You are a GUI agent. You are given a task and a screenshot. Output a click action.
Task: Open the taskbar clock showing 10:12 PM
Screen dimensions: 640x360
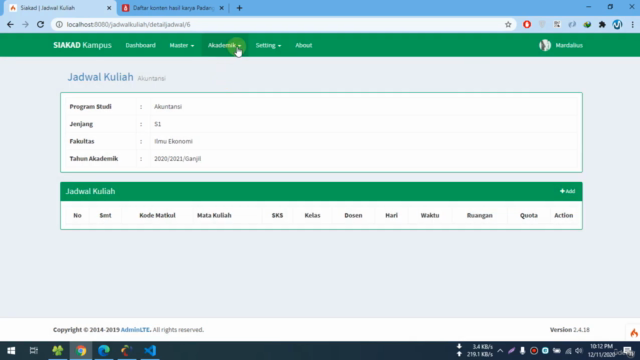(600, 351)
